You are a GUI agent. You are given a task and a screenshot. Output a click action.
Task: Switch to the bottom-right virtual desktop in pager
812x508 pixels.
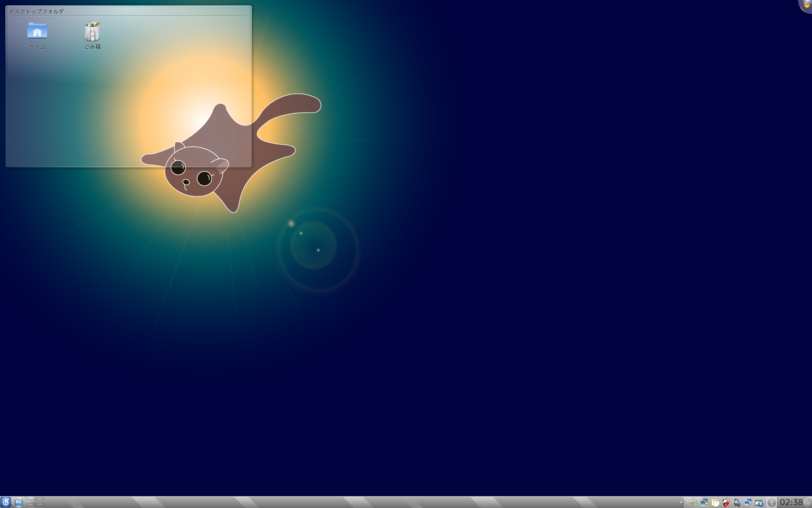pyautogui.click(x=40, y=505)
